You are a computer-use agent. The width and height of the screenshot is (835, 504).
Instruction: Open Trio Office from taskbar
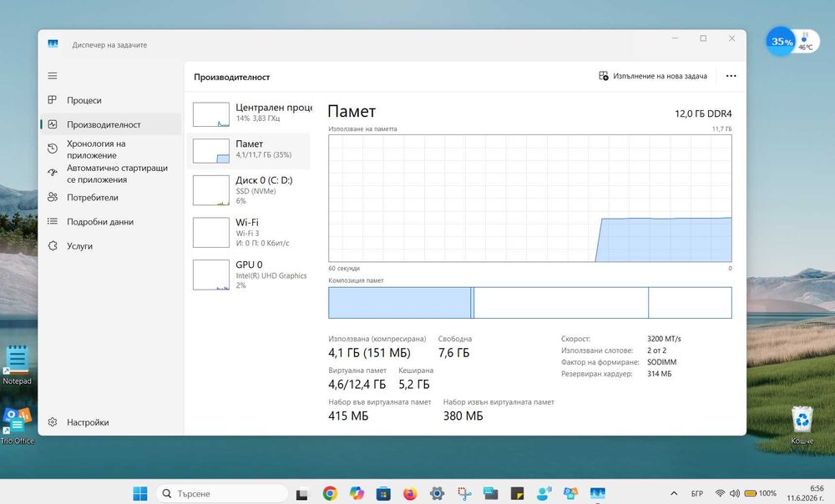[571, 493]
